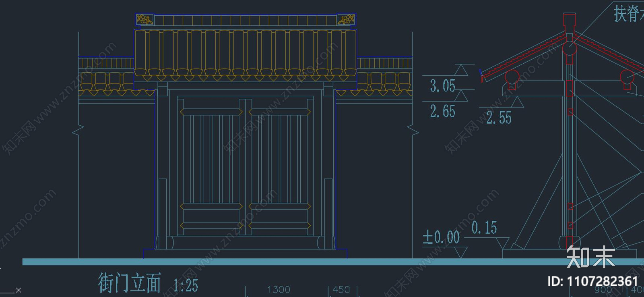Click the 0.15 elevation triangle marker
The width and height of the screenshot is (644, 297).
pos(502,243)
